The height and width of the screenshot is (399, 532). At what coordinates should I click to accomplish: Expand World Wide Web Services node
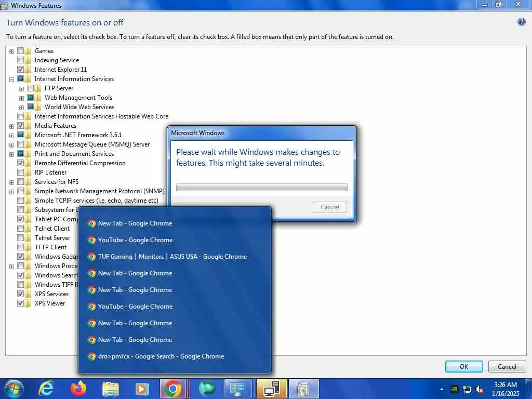pos(21,108)
